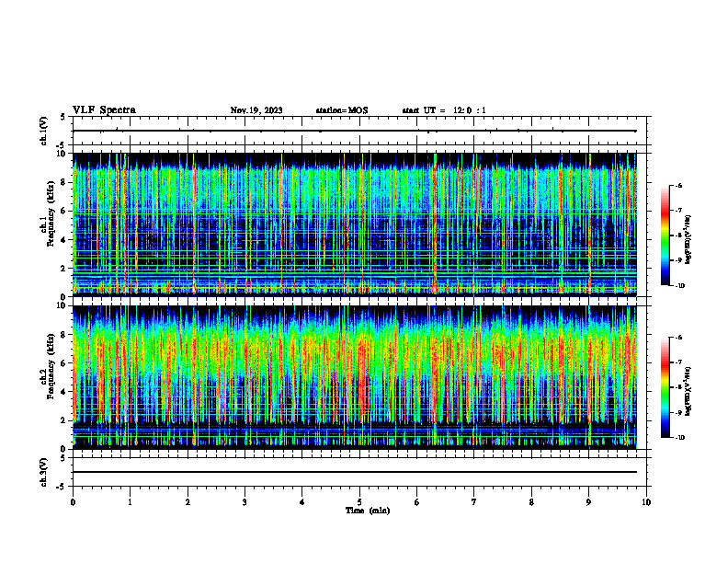
Task: Click the log(PSD) label beside ch.2 colorbar
Action: pyautogui.click(x=688, y=391)
